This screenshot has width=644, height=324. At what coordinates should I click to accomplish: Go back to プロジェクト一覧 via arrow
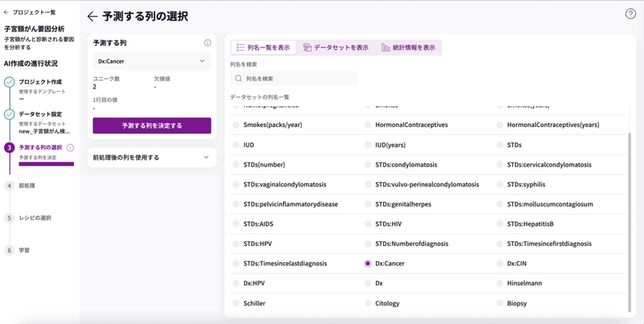pos(6,12)
